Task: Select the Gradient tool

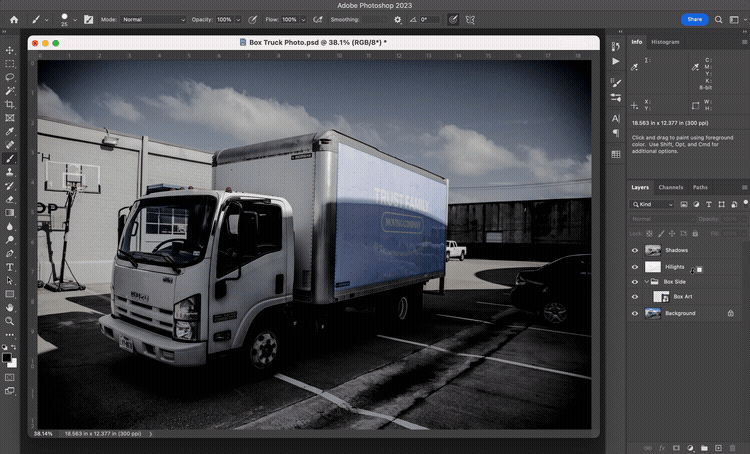Action: pos(10,213)
